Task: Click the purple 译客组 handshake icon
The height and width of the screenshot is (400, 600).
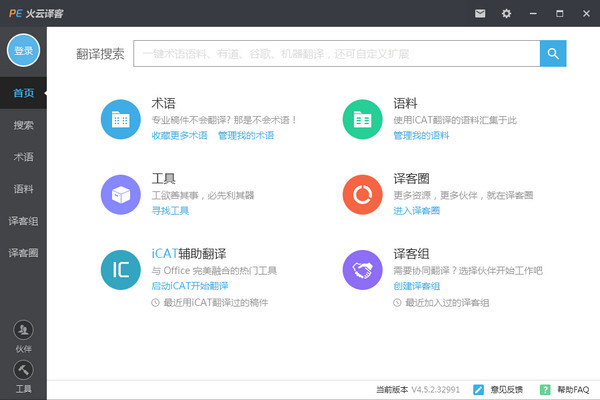Action: (362, 270)
